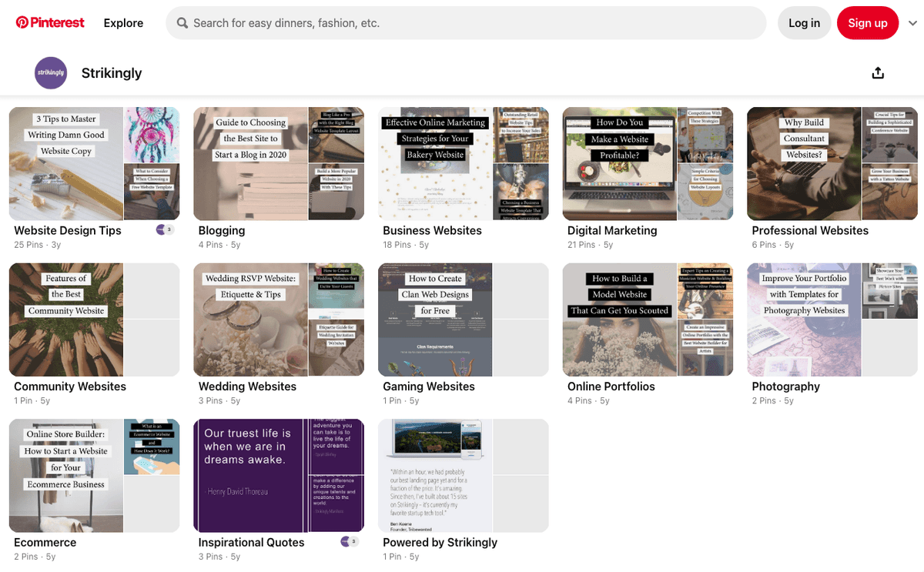Open the Digital Marketing board cover
The image size is (924, 572).
(x=648, y=164)
